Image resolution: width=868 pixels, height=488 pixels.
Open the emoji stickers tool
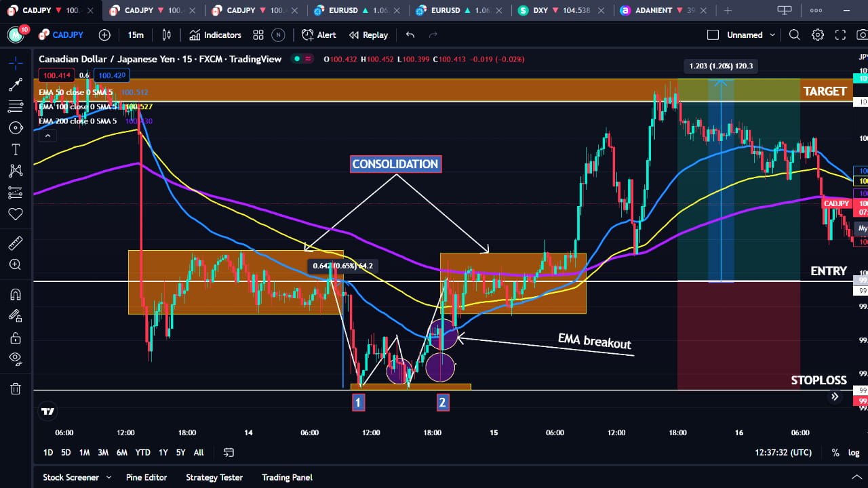pos(15,214)
